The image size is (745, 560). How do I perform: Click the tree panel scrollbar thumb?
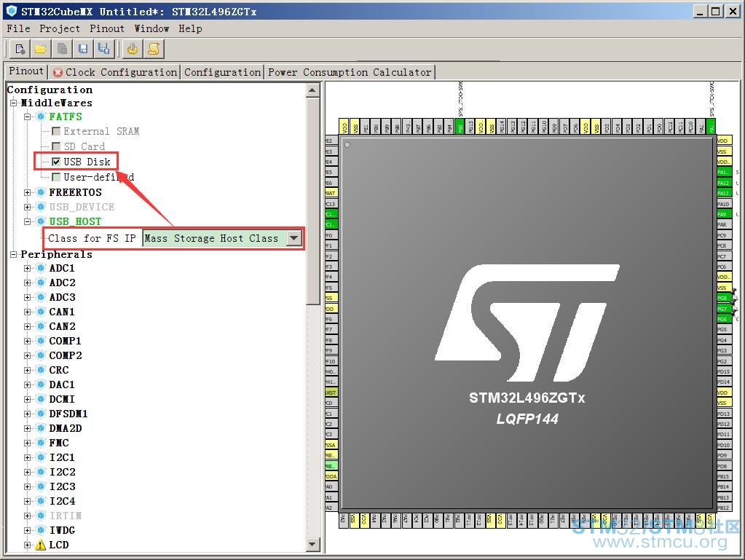pos(312,200)
